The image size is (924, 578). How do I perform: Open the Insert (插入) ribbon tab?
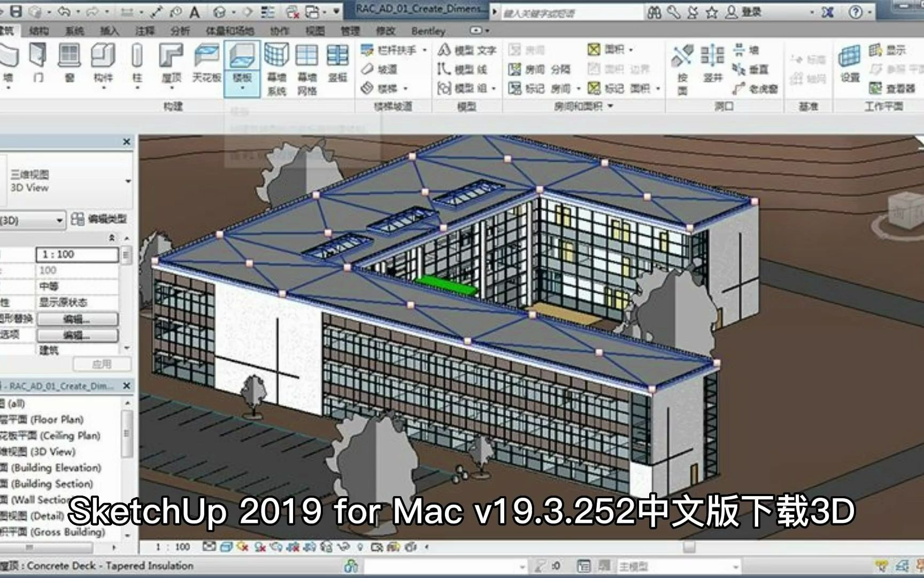pos(109,31)
